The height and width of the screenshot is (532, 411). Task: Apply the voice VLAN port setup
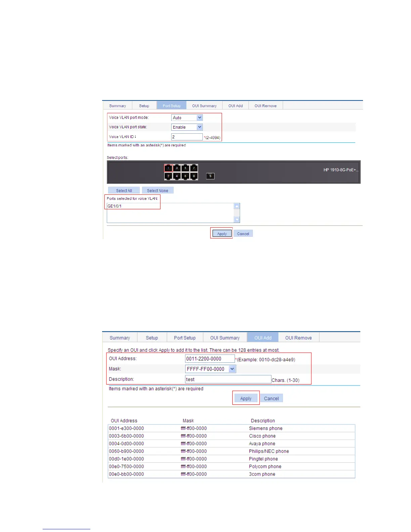pos(222,233)
